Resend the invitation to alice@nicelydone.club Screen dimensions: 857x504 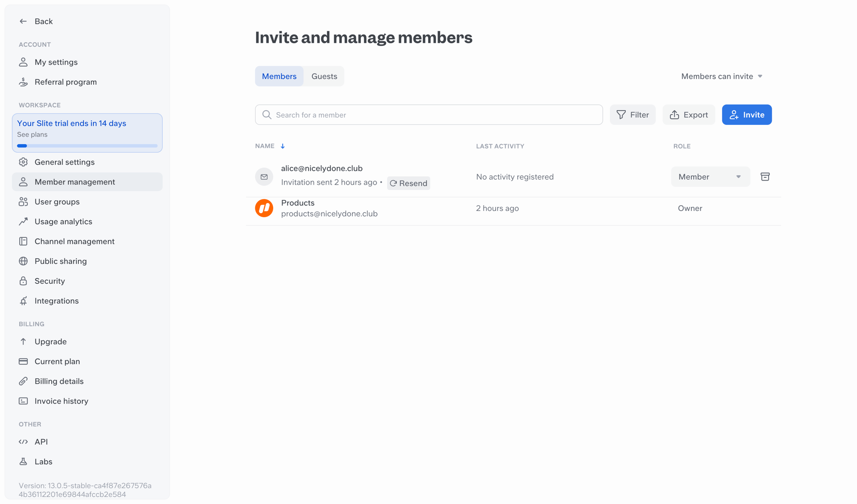(408, 183)
